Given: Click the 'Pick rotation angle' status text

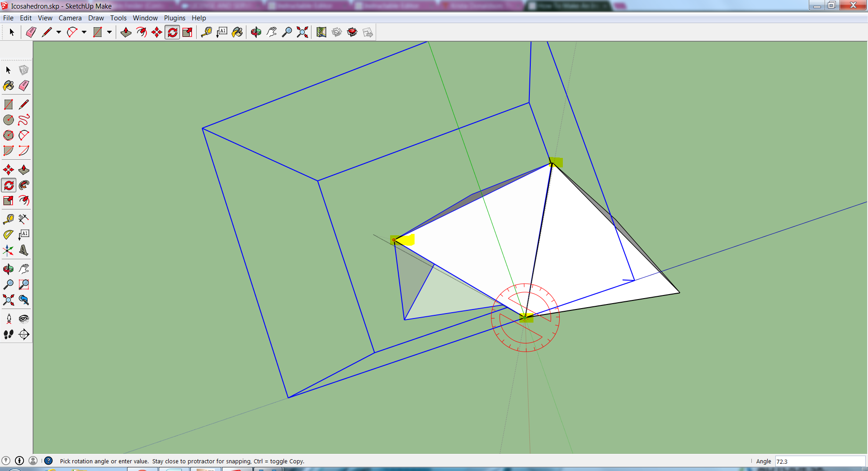Looking at the screenshot, I should pos(182,461).
